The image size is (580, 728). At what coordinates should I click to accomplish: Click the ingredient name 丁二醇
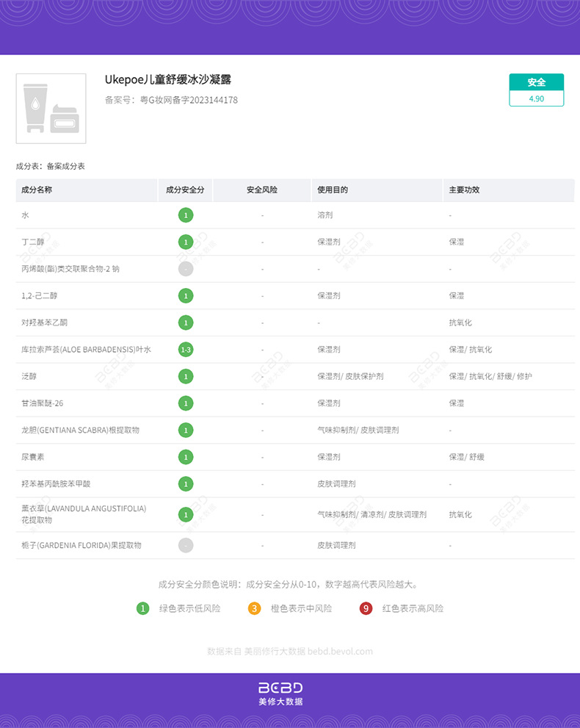[32, 242]
